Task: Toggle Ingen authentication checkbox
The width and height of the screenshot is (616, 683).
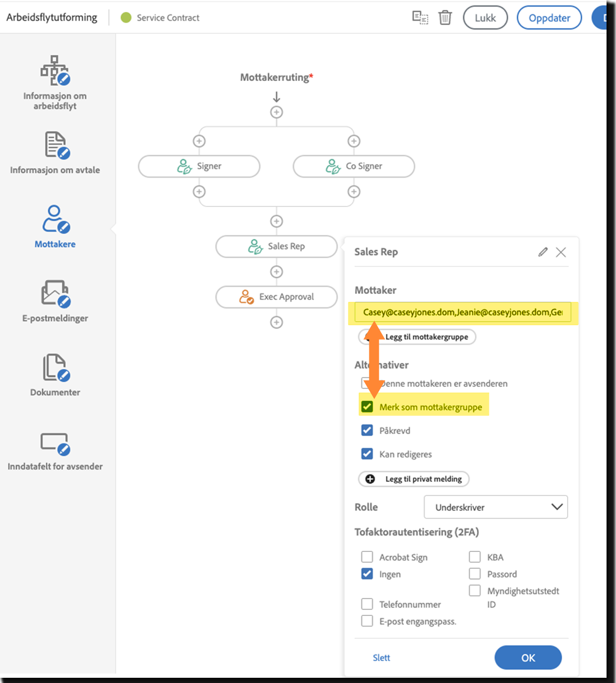Action: coord(367,574)
